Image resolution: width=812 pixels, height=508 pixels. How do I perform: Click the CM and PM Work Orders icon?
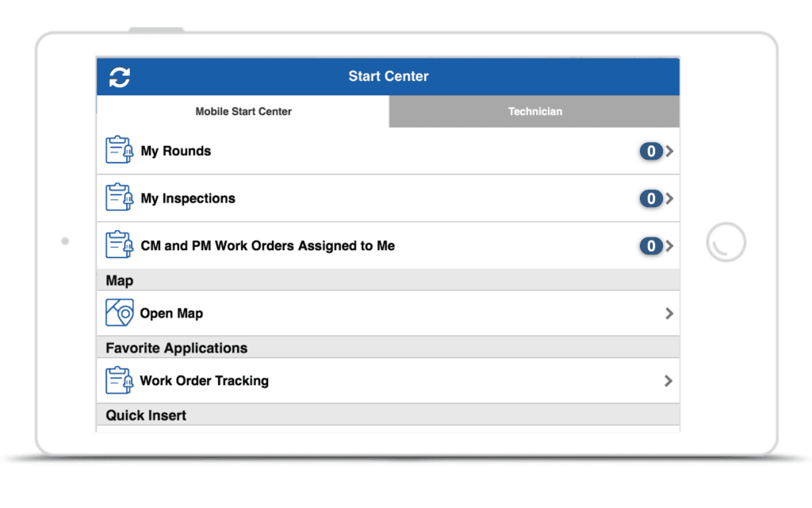119,244
